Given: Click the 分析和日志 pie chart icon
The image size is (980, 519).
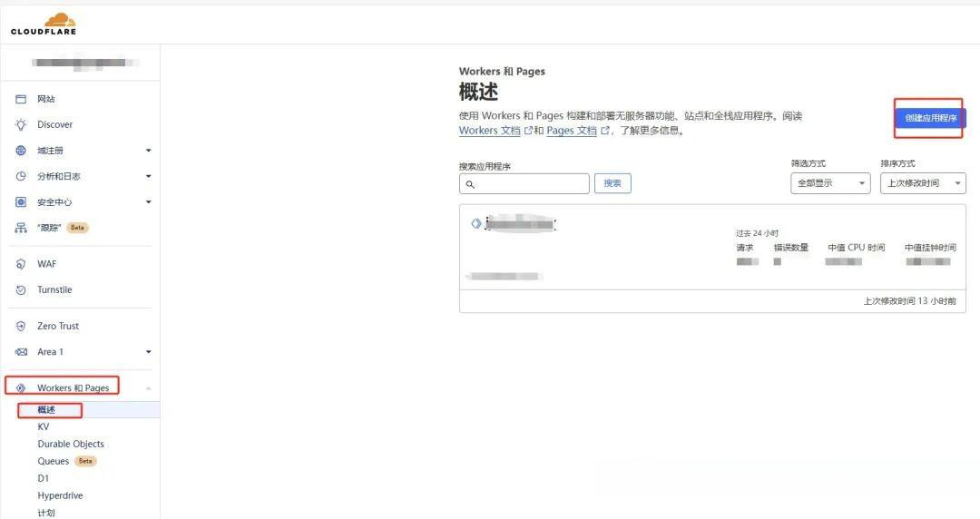Looking at the screenshot, I should tap(21, 176).
